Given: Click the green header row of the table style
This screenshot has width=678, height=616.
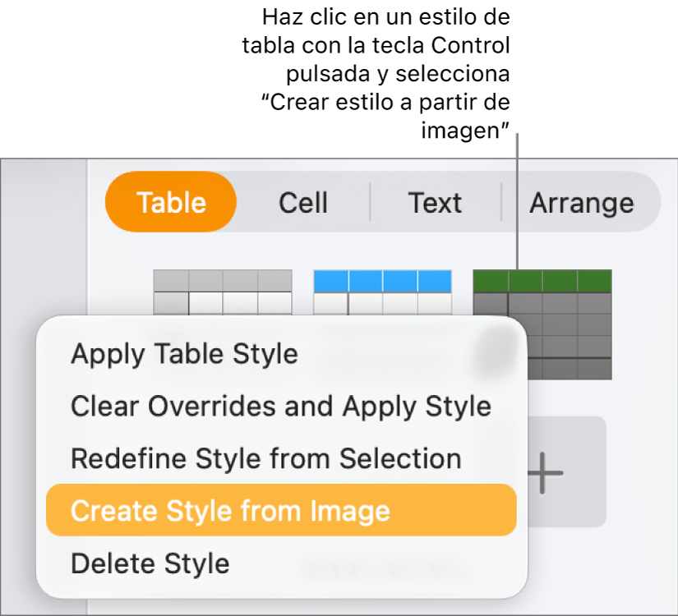Looking at the screenshot, I should [x=542, y=281].
